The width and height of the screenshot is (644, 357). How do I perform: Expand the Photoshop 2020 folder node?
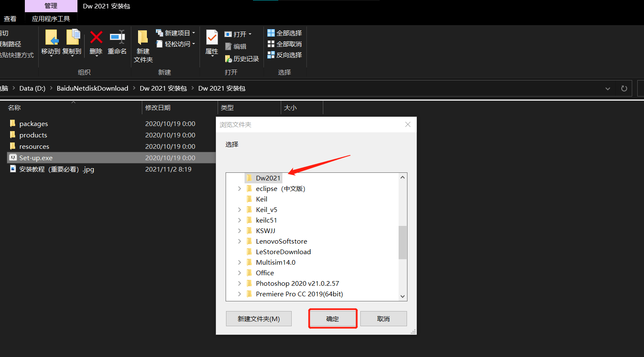[240, 283]
